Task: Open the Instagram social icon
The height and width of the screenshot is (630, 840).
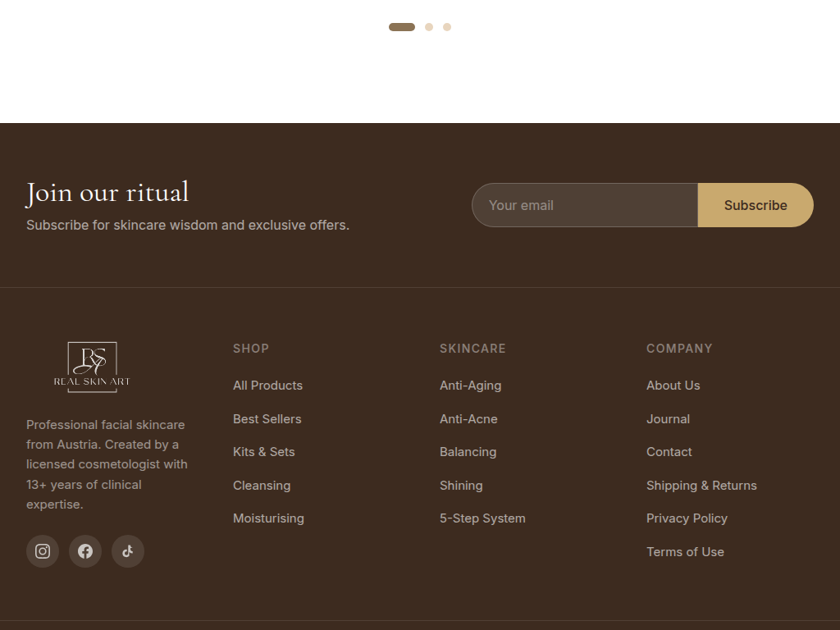Action: 43,551
